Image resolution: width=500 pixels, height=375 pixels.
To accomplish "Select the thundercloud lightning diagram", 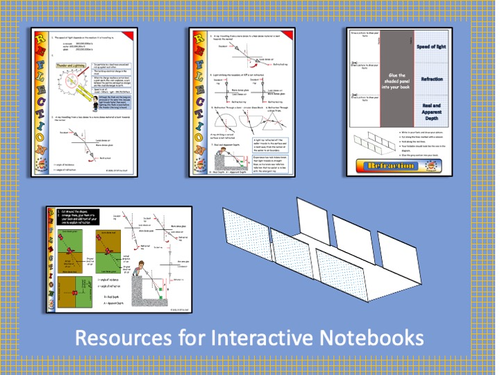I will (71, 82).
